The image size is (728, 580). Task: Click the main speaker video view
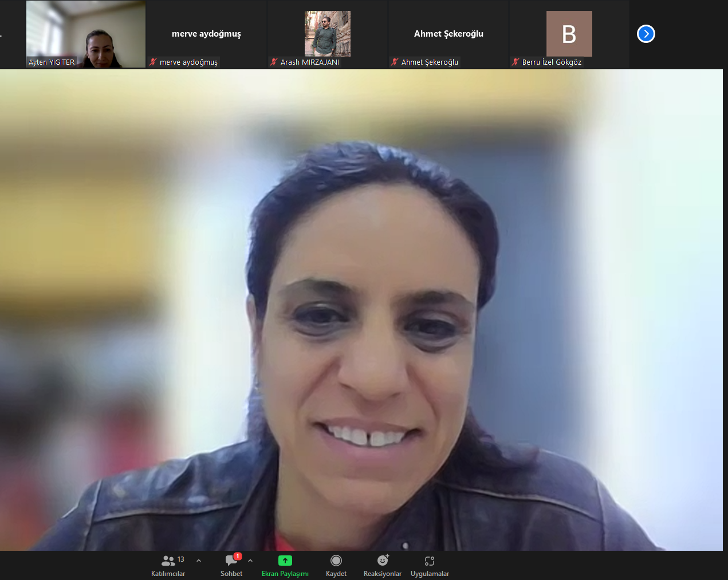point(361,310)
